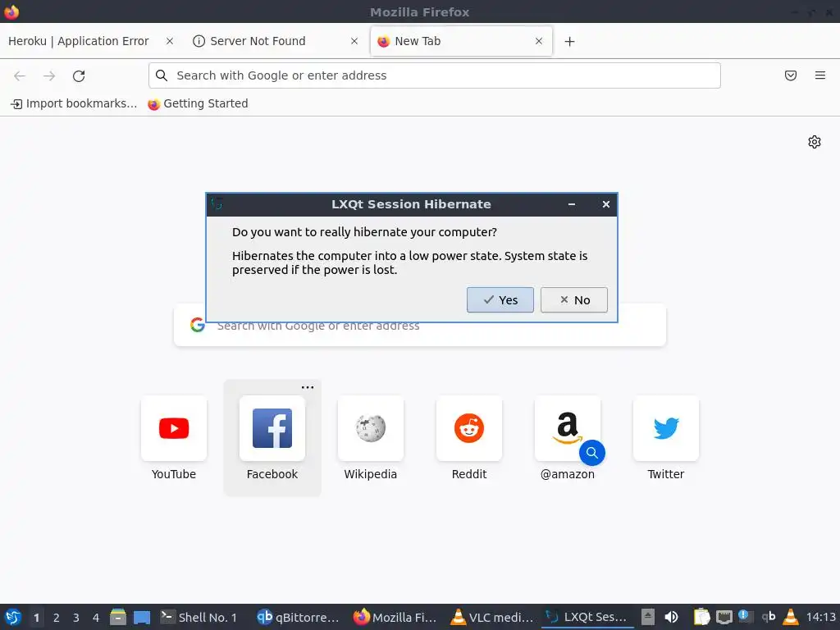Click the 14:13 panel clock

tap(820, 617)
